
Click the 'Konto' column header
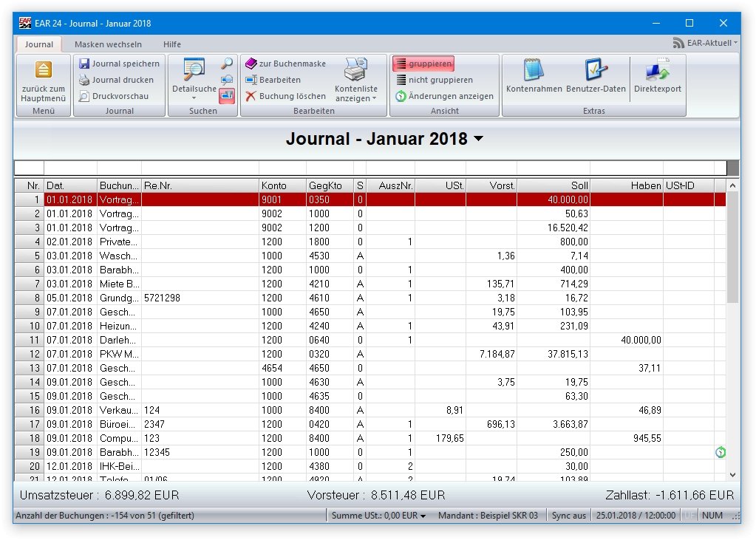282,185
